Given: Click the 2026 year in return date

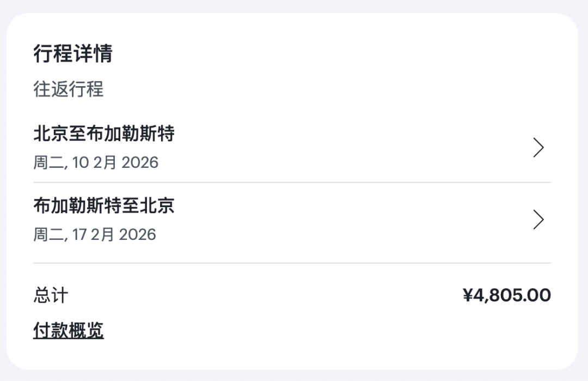Looking at the screenshot, I should (137, 234).
